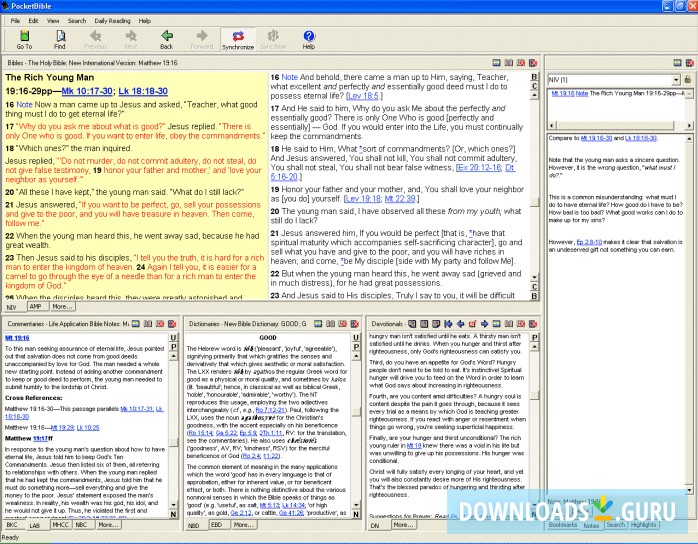This screenshot has height=544, width=698.
Task: Open the More... list in the Bibles pane
Action: (x=62, y=307)
